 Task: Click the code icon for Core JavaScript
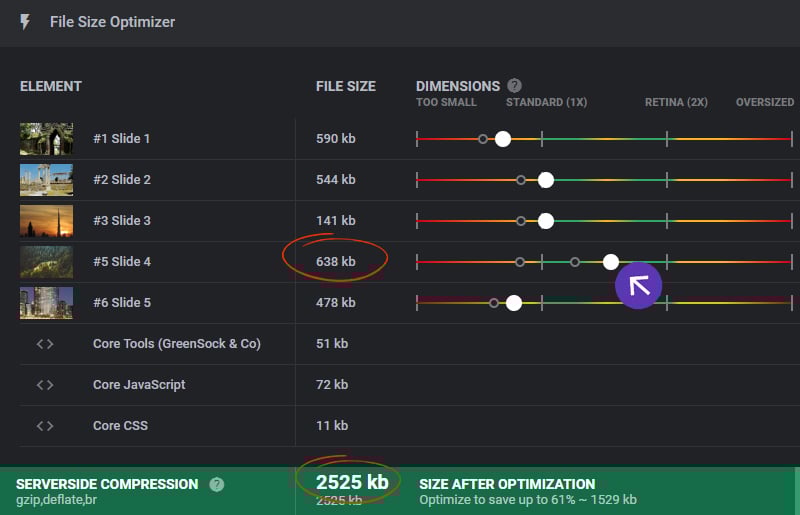(x=45, y=384)
